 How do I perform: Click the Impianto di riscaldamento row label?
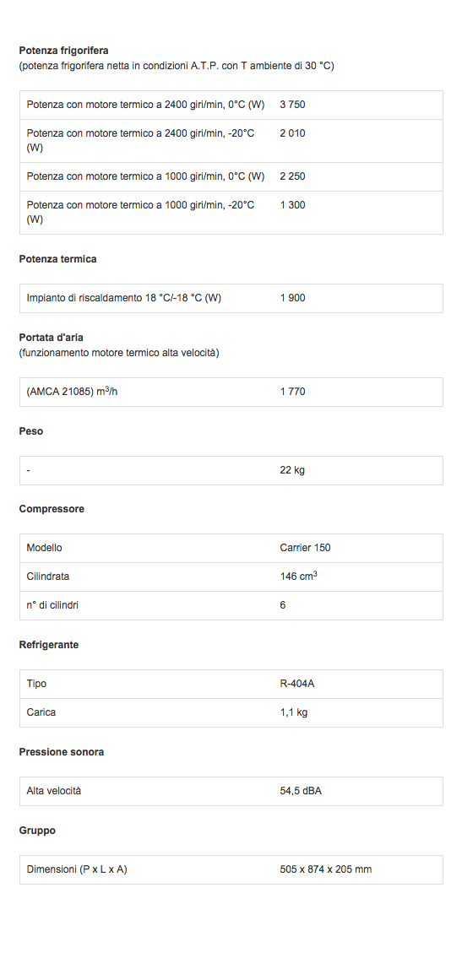click(124, 298)
